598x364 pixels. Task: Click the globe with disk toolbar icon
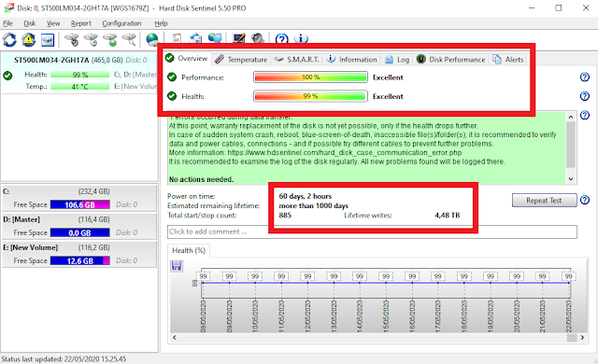coord(151,39)
